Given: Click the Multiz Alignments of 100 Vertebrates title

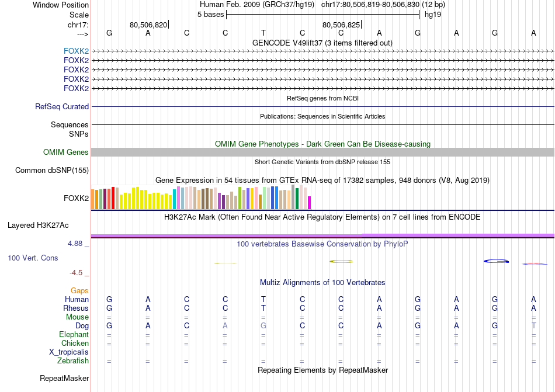Looking at the screenshot, I should coord(322,282).
